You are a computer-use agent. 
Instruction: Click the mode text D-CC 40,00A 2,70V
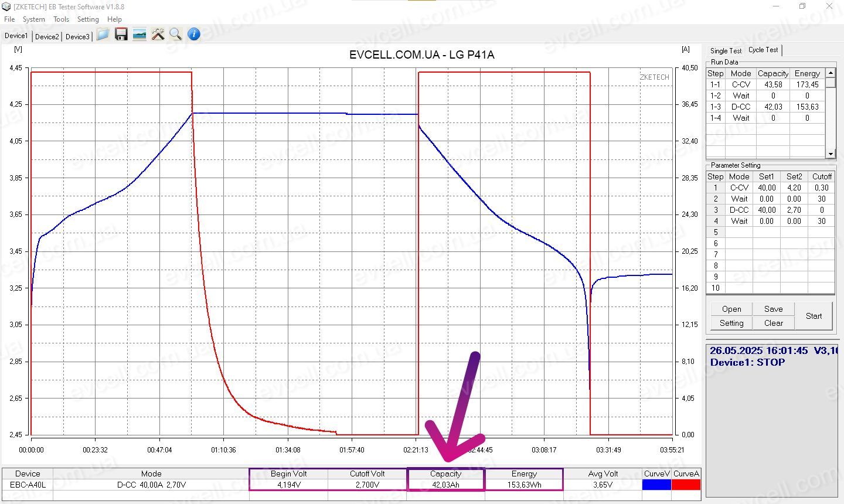pos(151,485)
